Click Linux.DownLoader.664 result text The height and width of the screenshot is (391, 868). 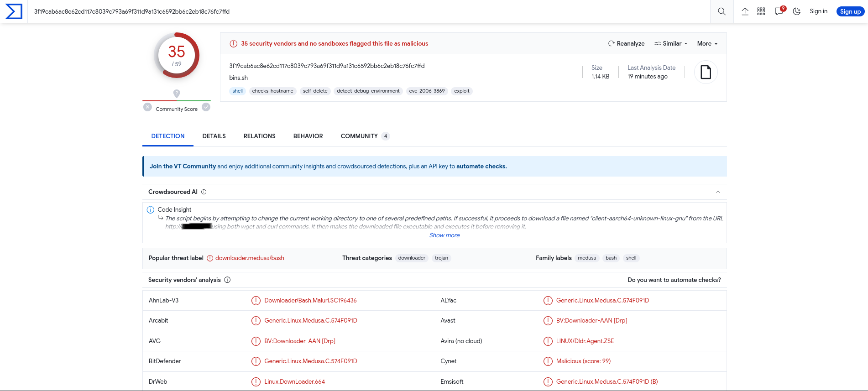pyautogui.click(x=294, y=382)
